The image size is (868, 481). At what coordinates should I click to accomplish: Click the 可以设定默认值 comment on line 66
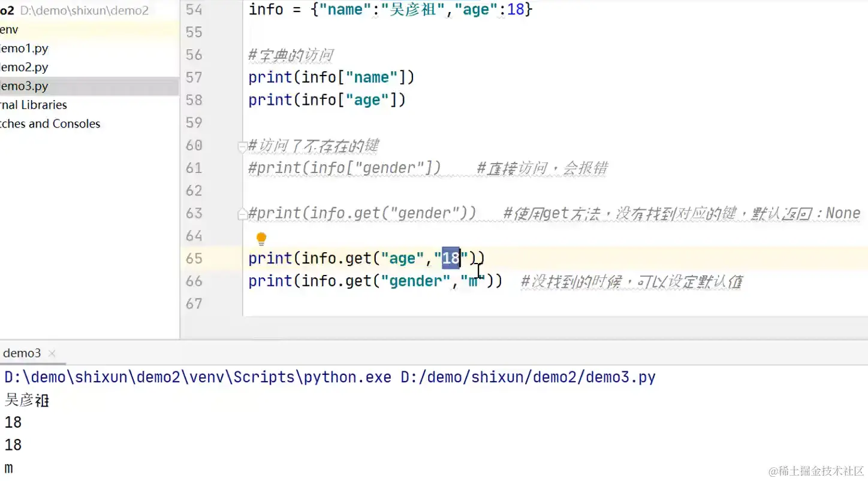pos(689,282)
